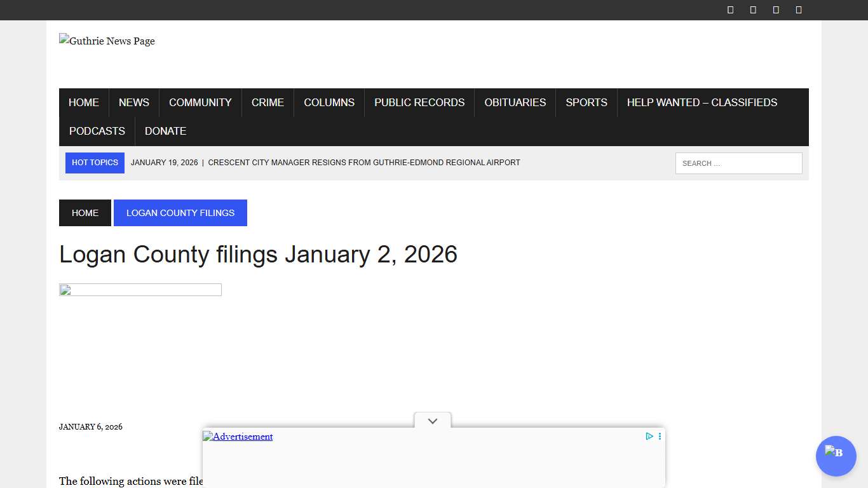Screen dimensions: 868x488
Task: Select the LOGAN COUNTY FILINGS category badge
Action: point(180,213)
